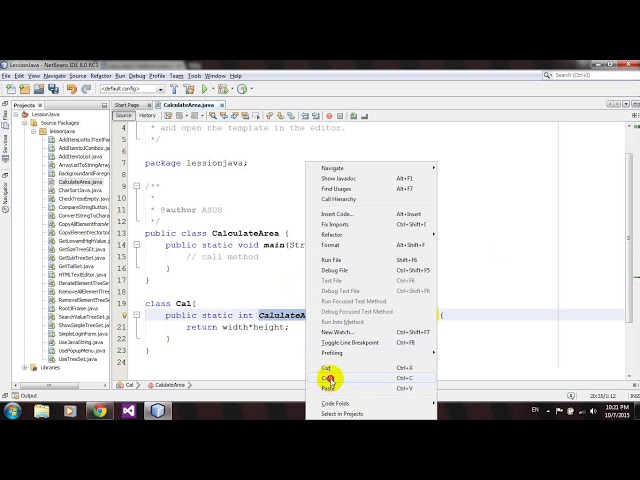Close the CalculateArea.java tab
The width and height of the screenshot is (640, 480).
[222, 105]
